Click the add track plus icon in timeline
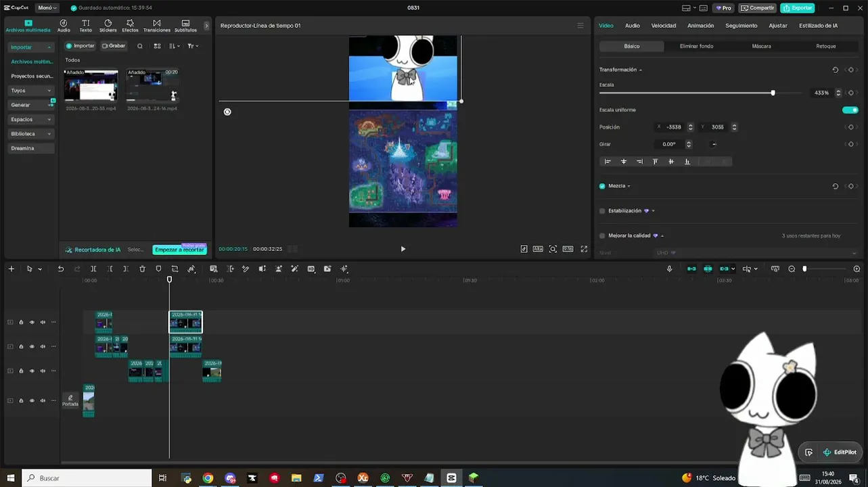 [11, 269]
